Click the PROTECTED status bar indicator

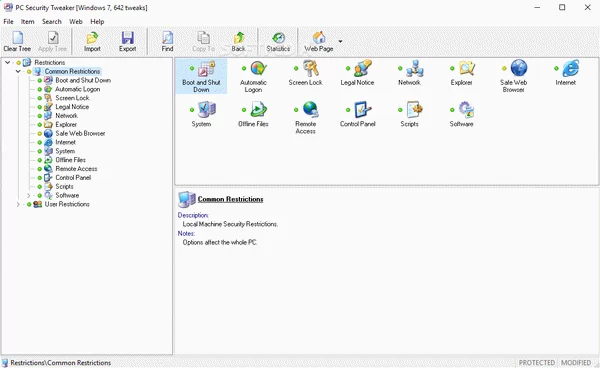click(536, 363)
